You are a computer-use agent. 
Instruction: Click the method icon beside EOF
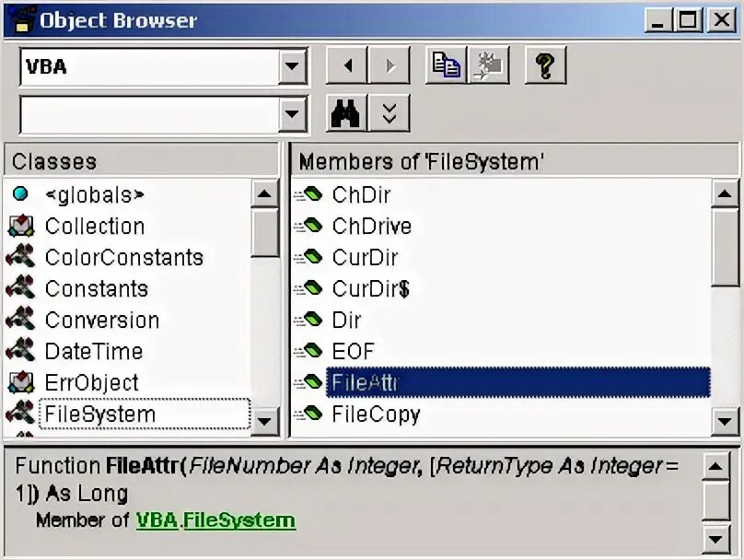pyautogui.click(x=308, y=351)
